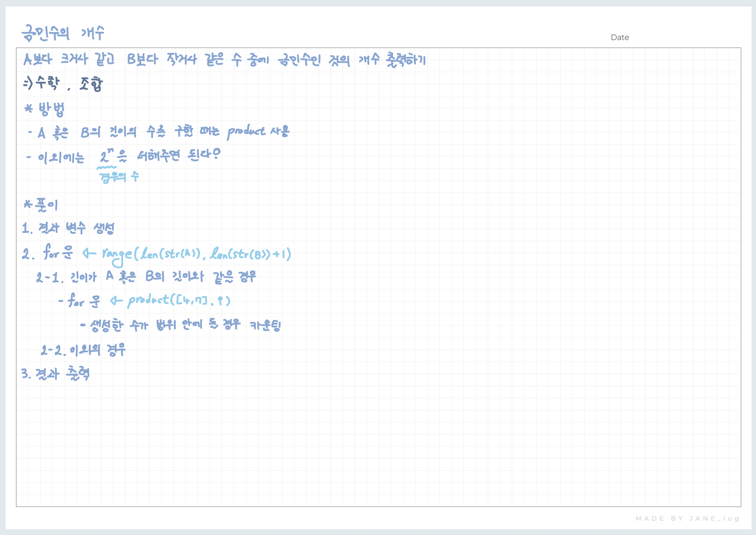Click line about counting numbers within range
This screenshot has width=756, height=535.
(181, 325)
